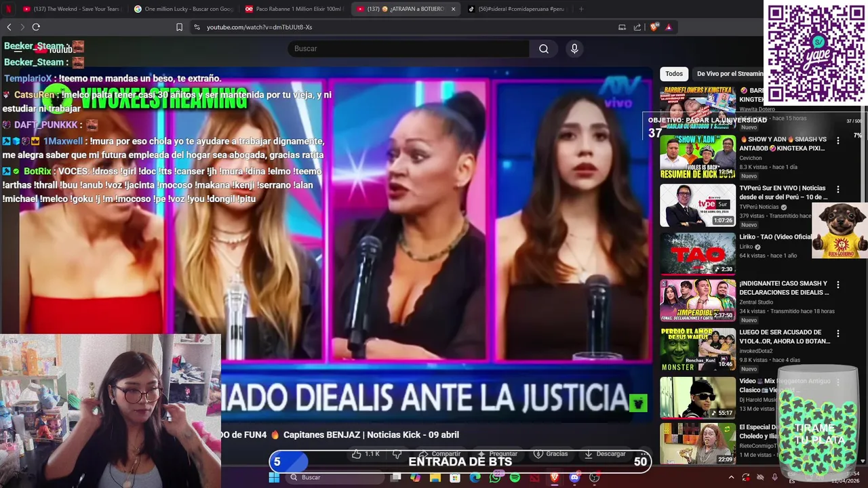Screen dimensions: 868x488
Task: Open Mix Reggaeton Antiguo Clasico thumbnail
Action: coord(698,398)
